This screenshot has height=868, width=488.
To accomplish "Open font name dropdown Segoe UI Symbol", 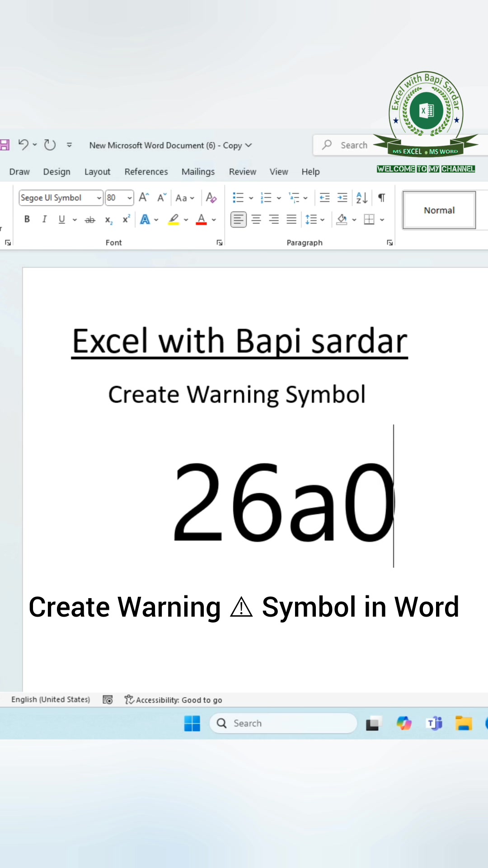I will point(99,198).
